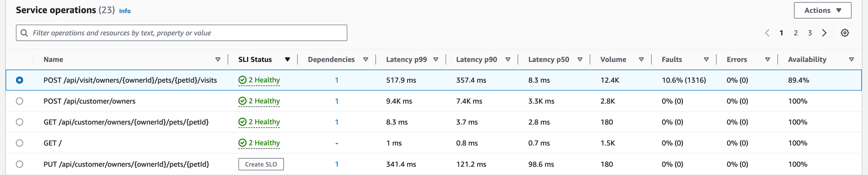Sort by Latency p99 arrow
Viewport: 868px width, 175px height.
point(436,60)
